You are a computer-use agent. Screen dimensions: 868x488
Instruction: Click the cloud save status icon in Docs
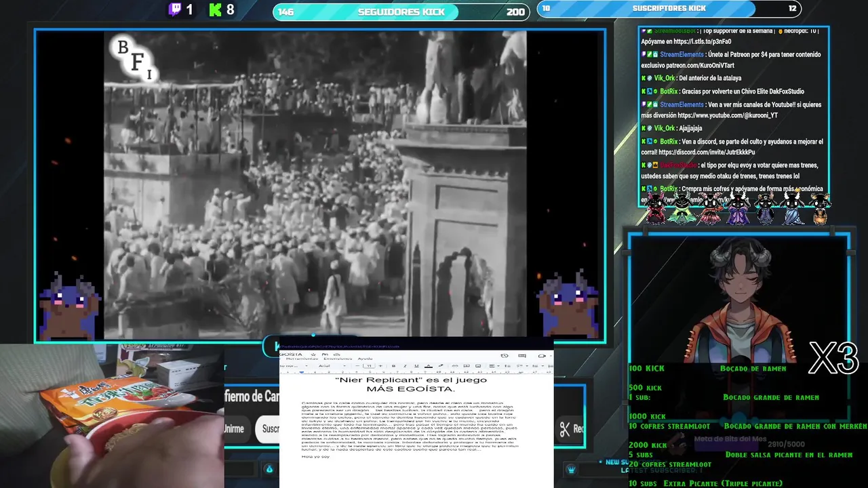click(x=336, y=354)
